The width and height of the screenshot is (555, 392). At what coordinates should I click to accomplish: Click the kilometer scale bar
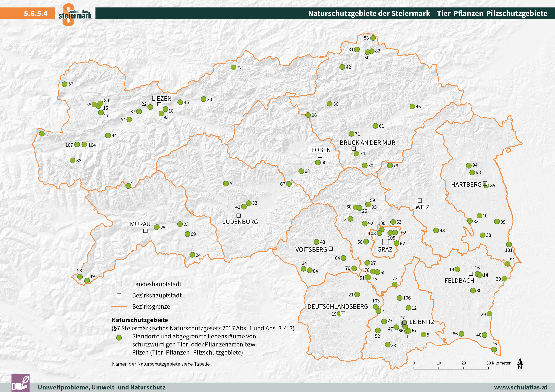(451, 368)
